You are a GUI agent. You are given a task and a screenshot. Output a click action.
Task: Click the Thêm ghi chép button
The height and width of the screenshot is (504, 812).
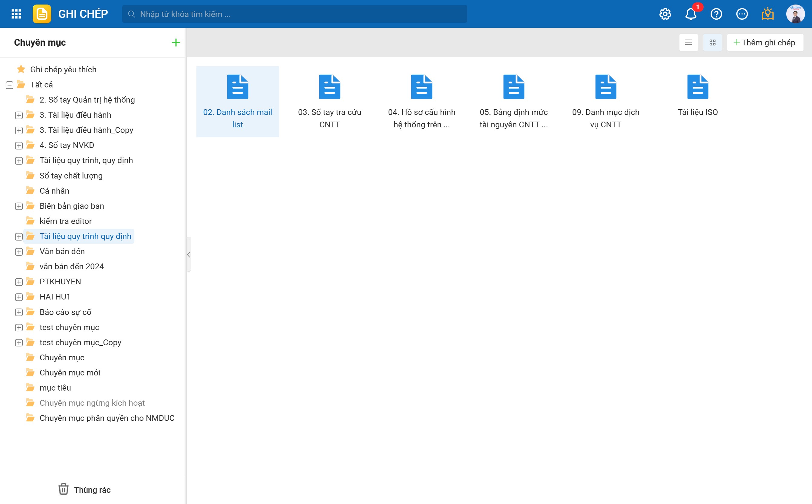[x=765, y=43]
